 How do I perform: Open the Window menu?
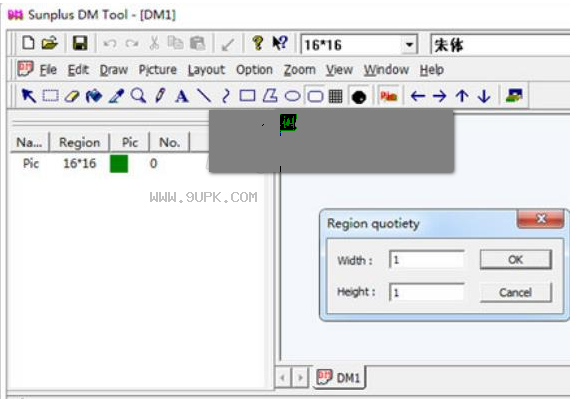[x=386, y=69]
